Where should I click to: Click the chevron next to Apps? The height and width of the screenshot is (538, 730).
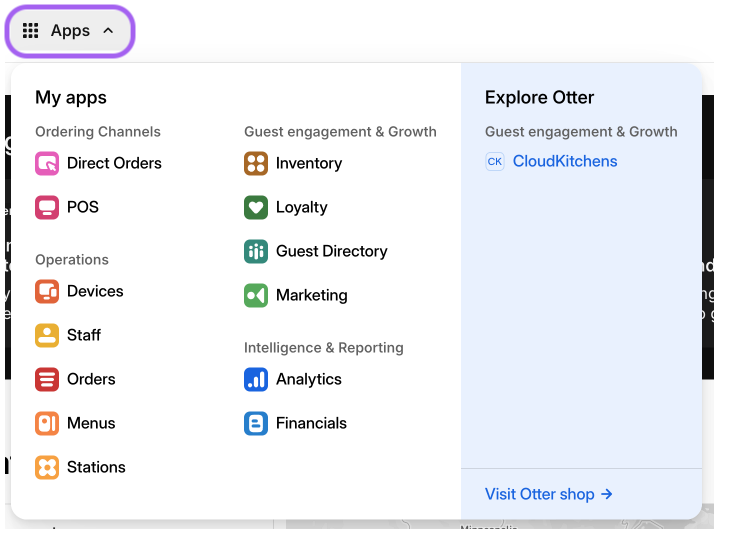(108, 31)
